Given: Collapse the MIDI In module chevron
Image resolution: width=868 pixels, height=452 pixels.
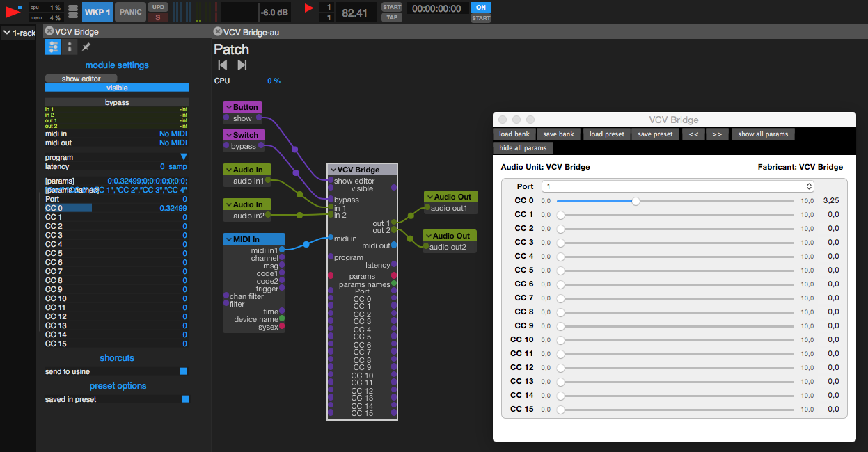Looking at the screenshot, I should tap(229, 239).
